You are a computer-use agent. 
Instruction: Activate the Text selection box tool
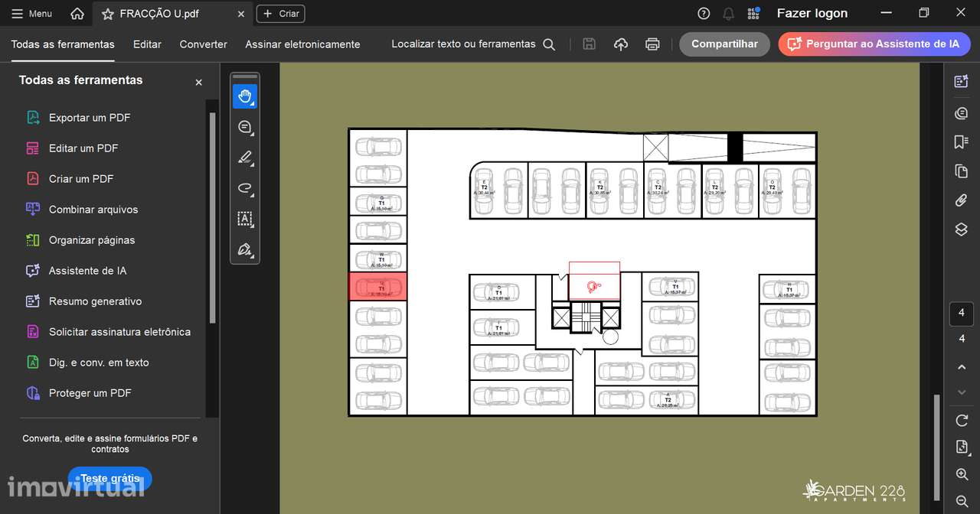(x=245, y=219)
